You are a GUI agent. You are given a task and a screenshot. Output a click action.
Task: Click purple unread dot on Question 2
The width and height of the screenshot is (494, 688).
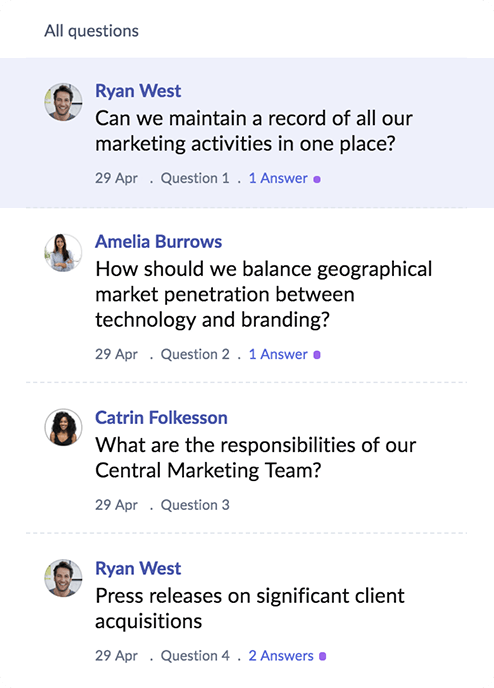[x=317, y=355]
